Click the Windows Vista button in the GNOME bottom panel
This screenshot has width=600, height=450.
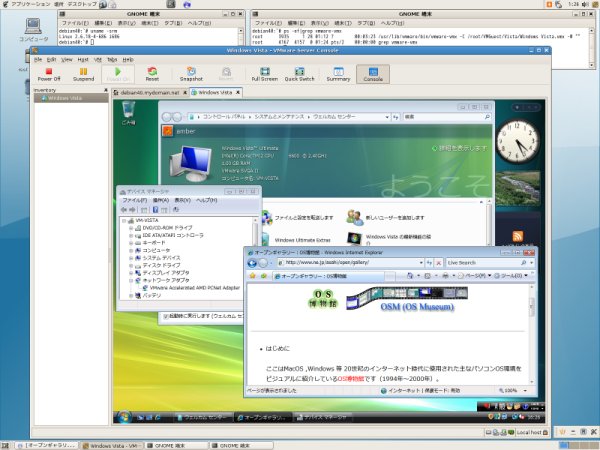click(x=111, y=445)
